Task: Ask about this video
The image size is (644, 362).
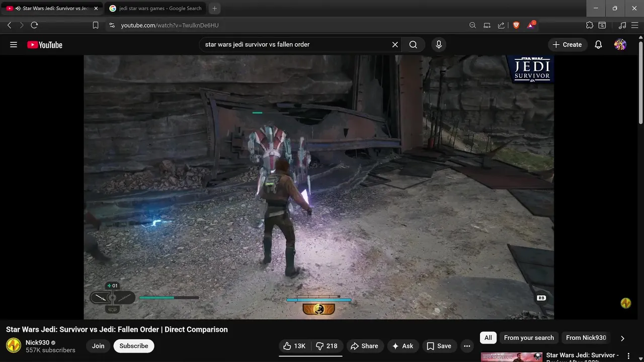Action: pyautogui.click(x=403, y=346)
